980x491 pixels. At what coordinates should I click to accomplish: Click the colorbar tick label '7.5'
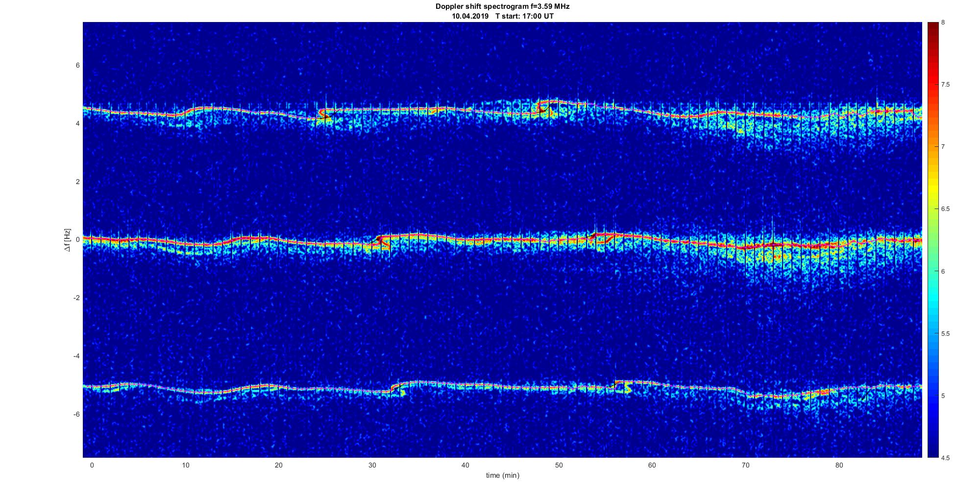946,85
